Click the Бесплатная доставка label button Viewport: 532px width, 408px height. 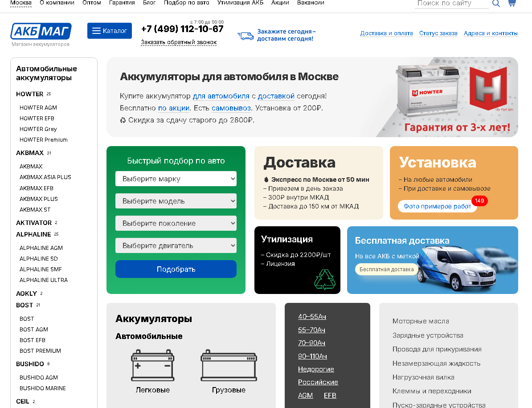click(x=386, y=269)
